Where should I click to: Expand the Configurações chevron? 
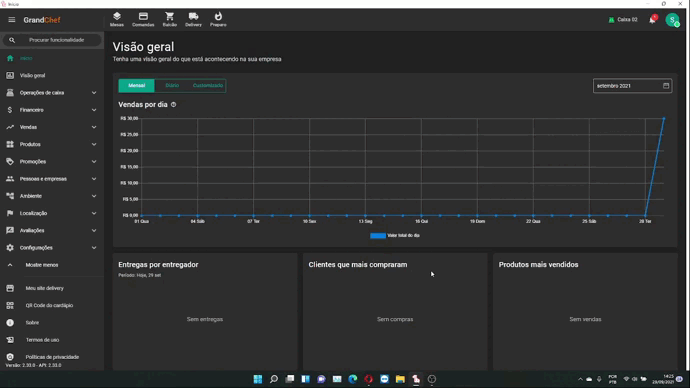pos(94,248)
